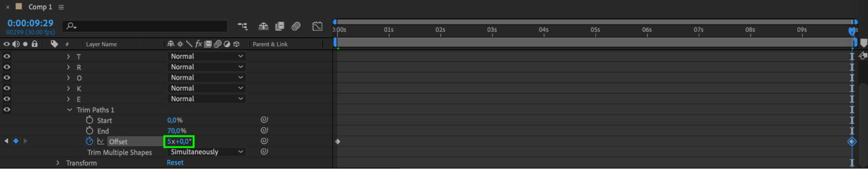Open the Comp 1 panel menu
This screenshot has width=868, height=169.
[61, 7]
